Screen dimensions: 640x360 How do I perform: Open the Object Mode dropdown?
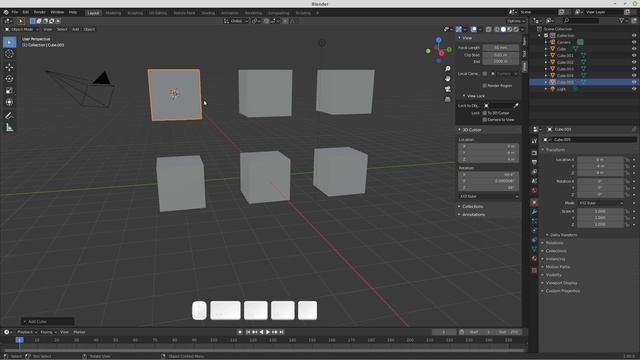coord(22,29)
